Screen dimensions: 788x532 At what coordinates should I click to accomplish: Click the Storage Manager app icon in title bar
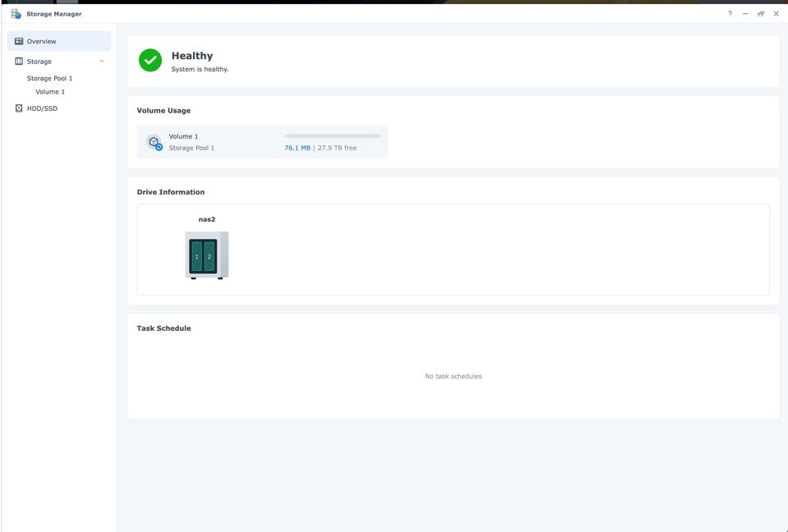[x=16, y=14]
